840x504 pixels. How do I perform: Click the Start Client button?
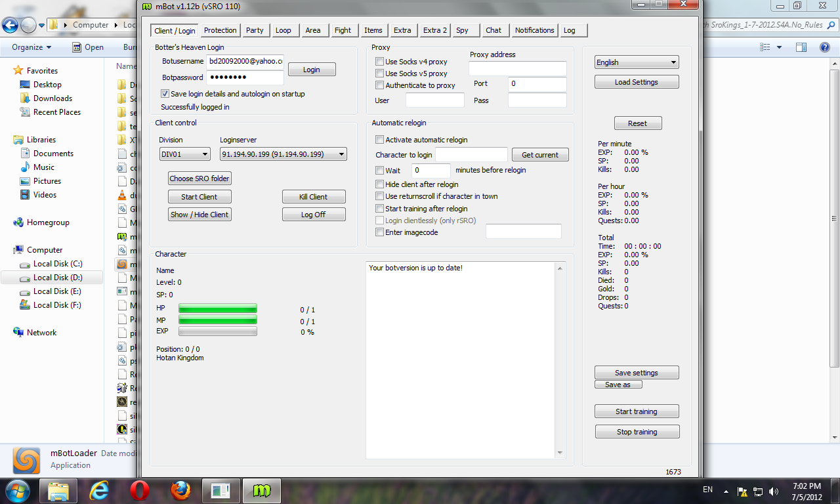point(199,197)
